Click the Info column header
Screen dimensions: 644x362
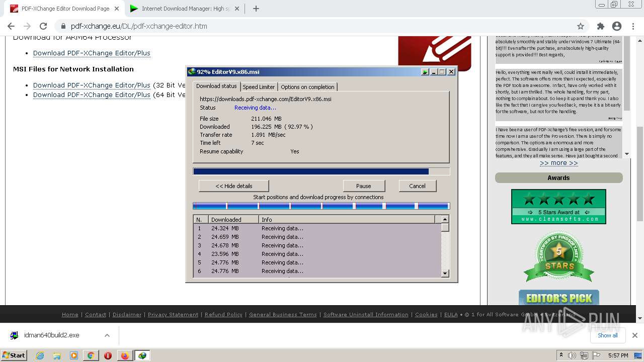coord(347,220)
